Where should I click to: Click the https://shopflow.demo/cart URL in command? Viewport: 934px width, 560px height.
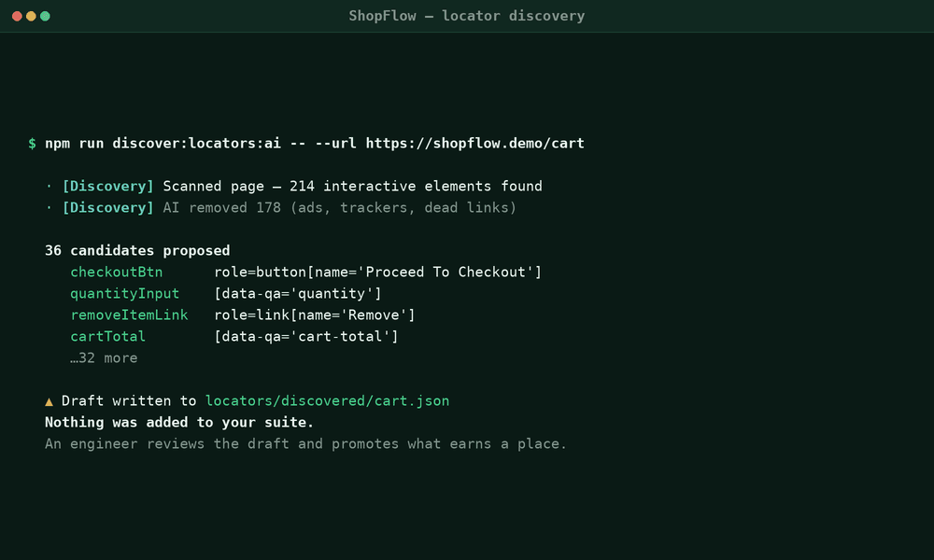474,144
